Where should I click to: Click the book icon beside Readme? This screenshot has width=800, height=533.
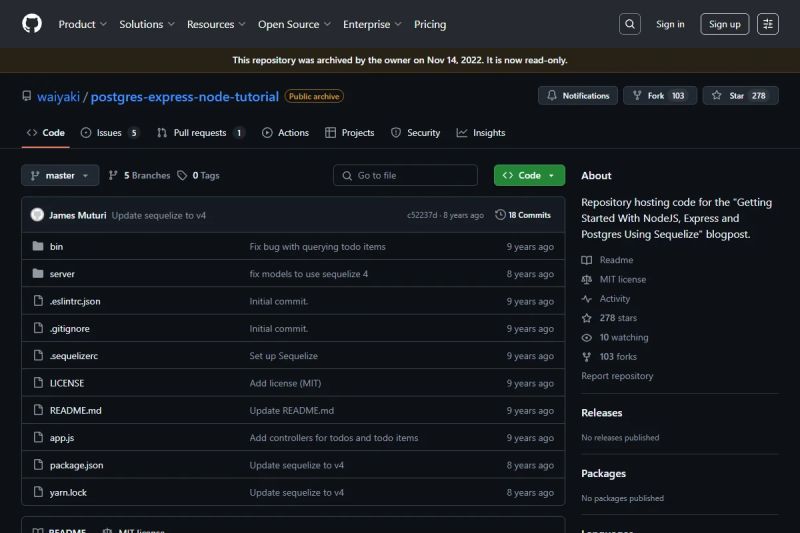pyautogui.click(x=587, y=260)
